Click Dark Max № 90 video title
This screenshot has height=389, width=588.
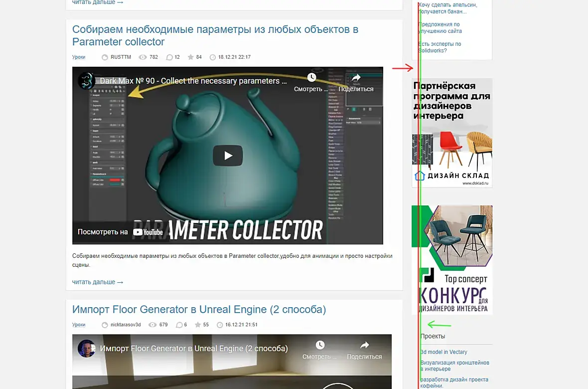[193, 81]
